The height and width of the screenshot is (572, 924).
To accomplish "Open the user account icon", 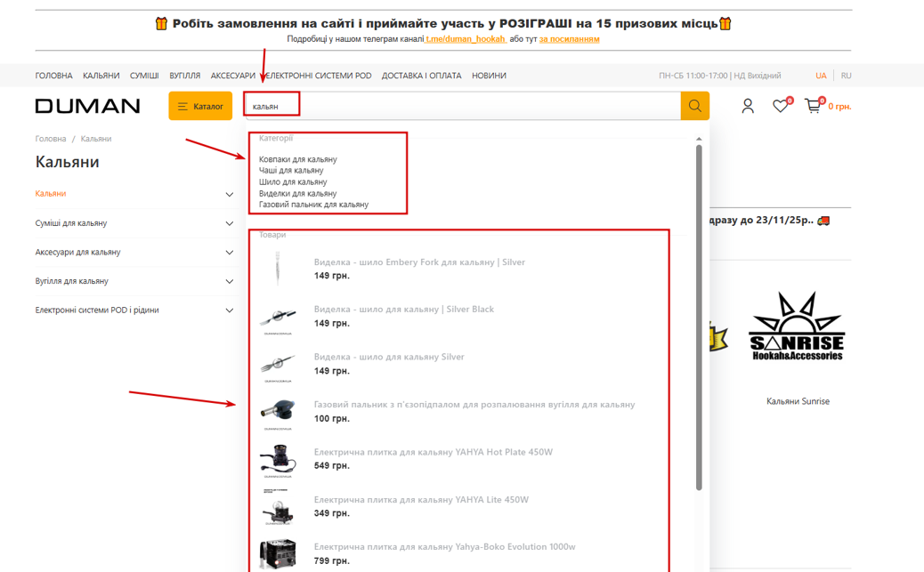I will [x=748, y=106].
